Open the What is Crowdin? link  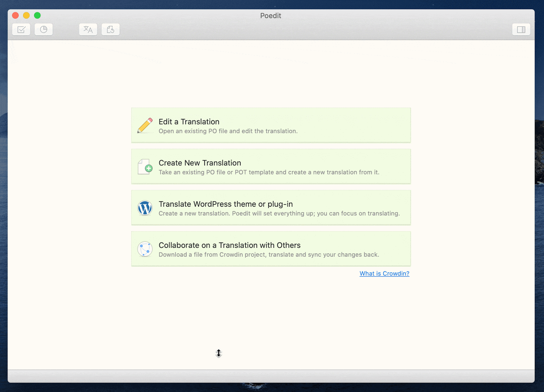tap(384, 274)
